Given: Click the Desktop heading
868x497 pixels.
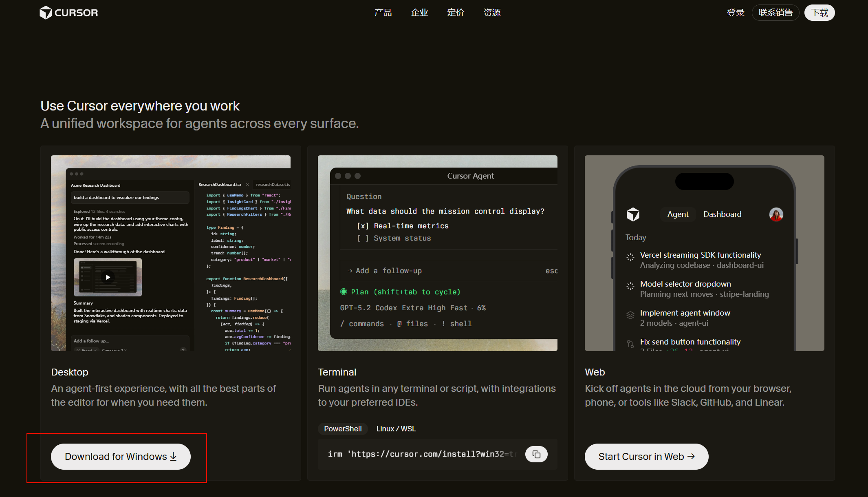Looking at the screenshot, I should pos(70,372).
